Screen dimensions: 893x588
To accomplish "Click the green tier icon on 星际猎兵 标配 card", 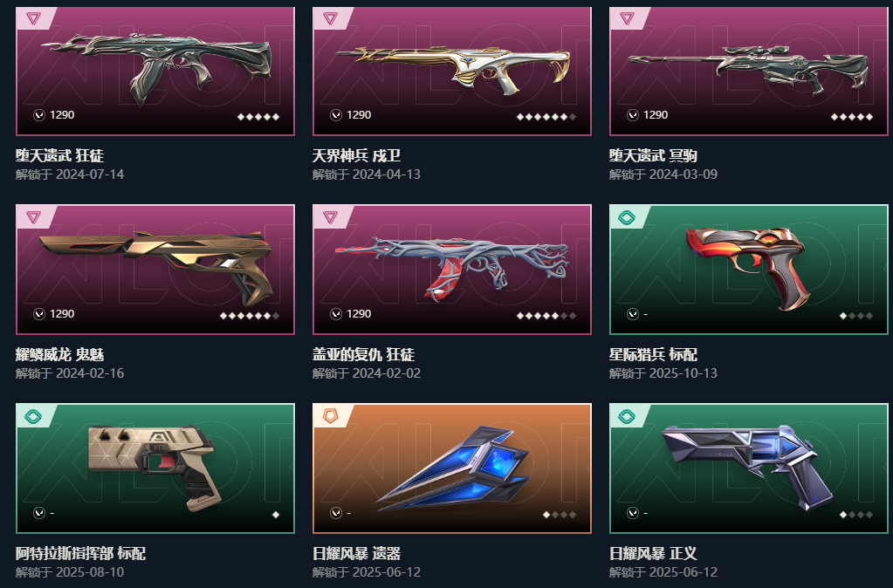I will coord(627,217).
